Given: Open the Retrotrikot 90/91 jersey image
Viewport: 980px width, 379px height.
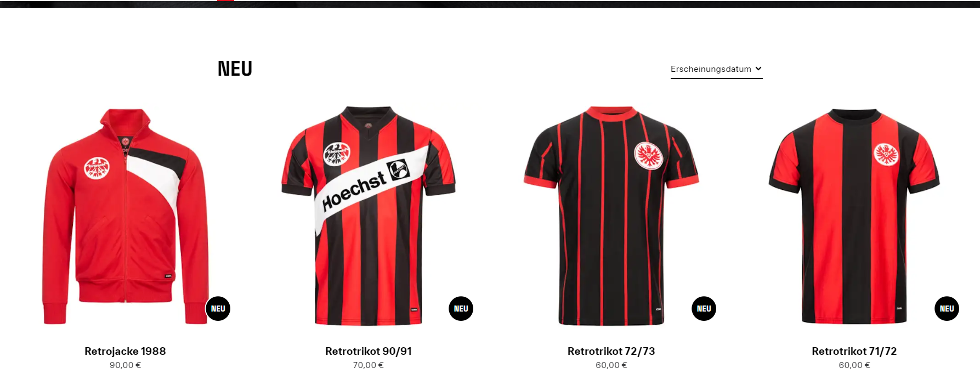Looking at the screenshot, I should pyautogui.click(x=369, y=216).
